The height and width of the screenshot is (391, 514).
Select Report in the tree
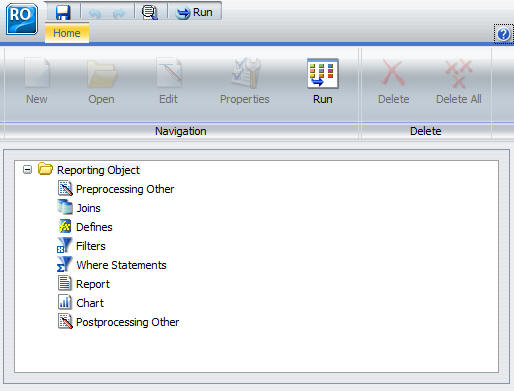pos(93,284)
